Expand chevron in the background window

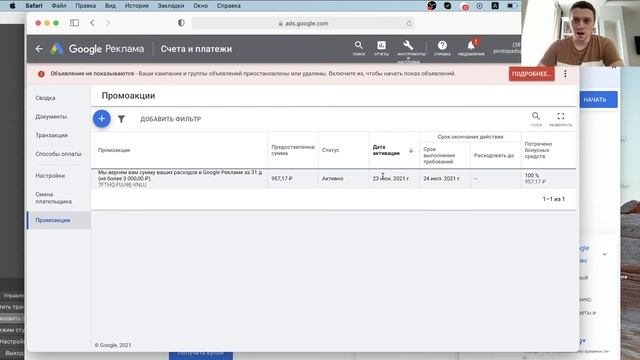pyautogui.click(x=604, y=254)
